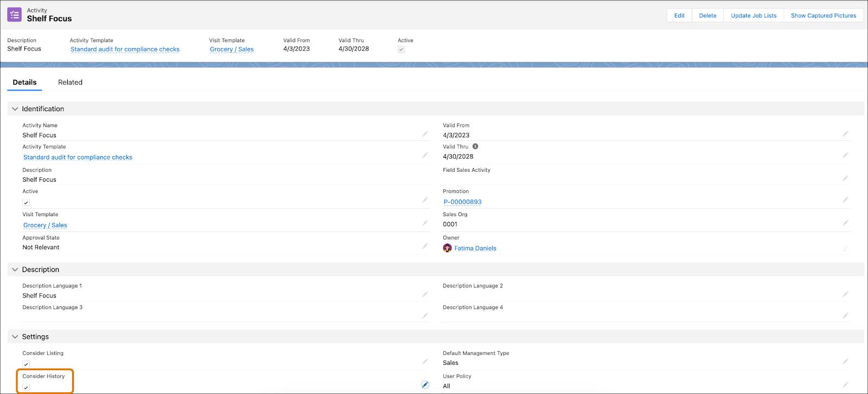
Task: Toggle Active checkbox in header highlights
Action: tap(401, 49)
